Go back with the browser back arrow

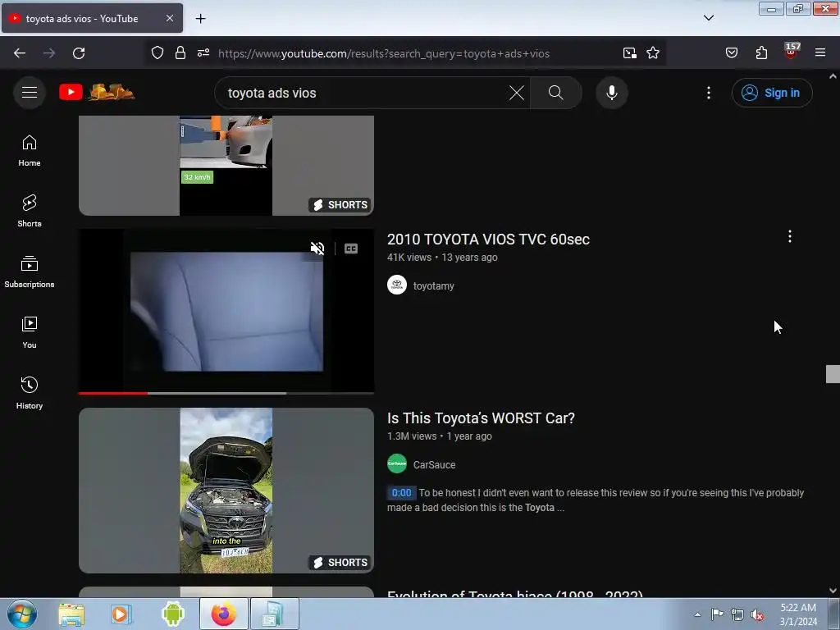(x=20, y=53)
